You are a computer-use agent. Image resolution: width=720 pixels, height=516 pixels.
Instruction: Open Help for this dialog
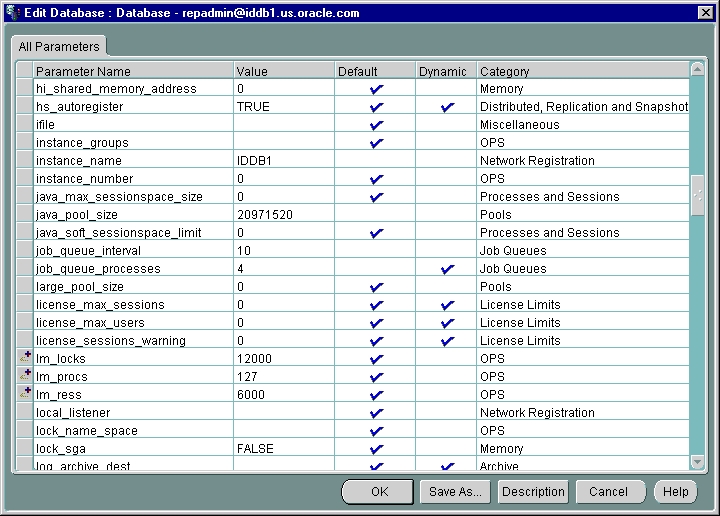click(675, 492)
